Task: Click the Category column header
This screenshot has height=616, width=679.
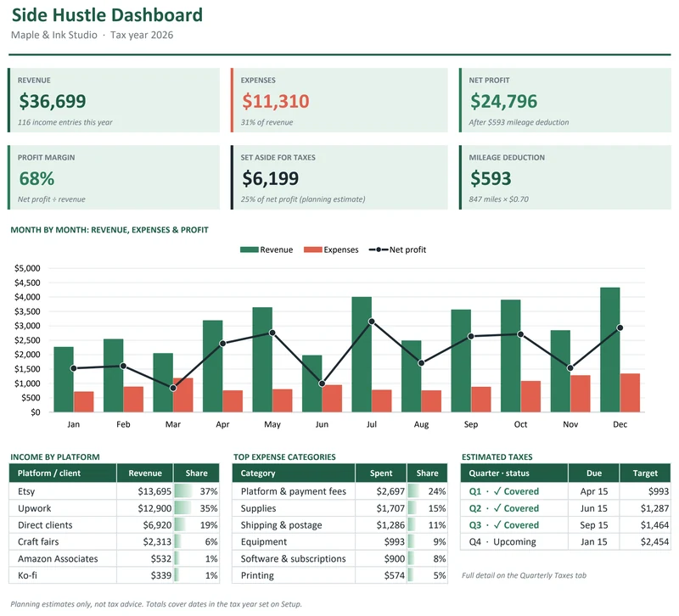Action: (x=294, y=473)
